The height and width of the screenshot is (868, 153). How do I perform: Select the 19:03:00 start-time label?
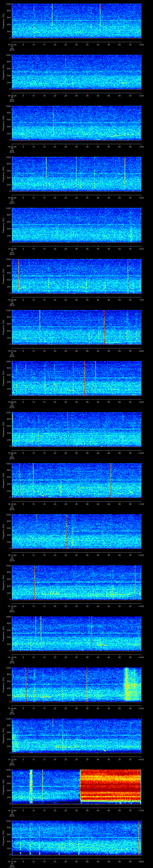tap(12, 147)
